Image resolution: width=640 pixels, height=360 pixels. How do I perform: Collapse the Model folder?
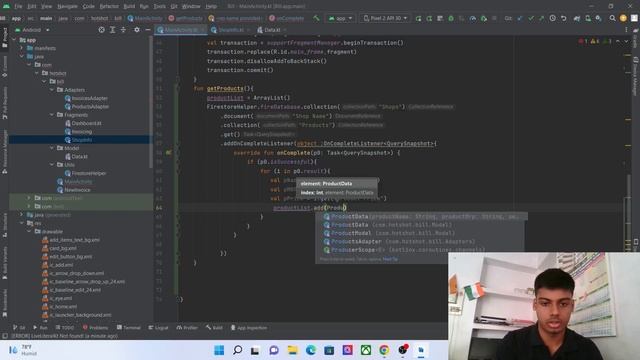tap(52, 148)
